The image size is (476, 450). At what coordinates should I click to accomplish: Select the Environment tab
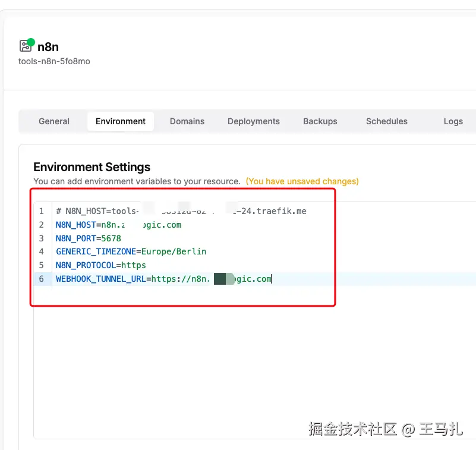(121, 121)
